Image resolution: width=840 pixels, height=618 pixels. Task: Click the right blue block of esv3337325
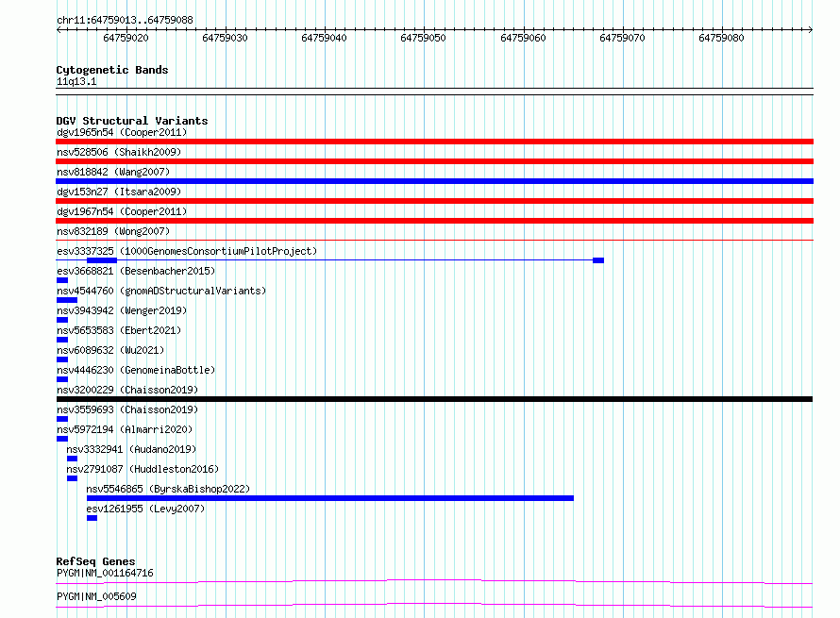(598, 260)
